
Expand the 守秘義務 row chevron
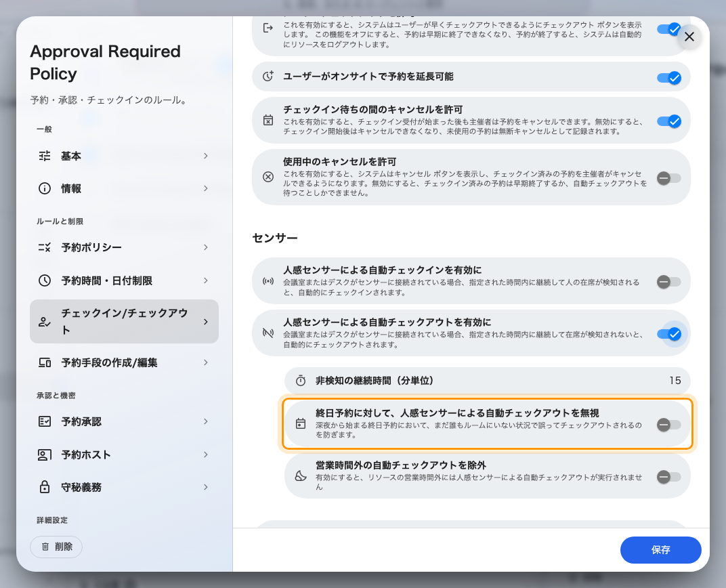(x=206, y=487)
